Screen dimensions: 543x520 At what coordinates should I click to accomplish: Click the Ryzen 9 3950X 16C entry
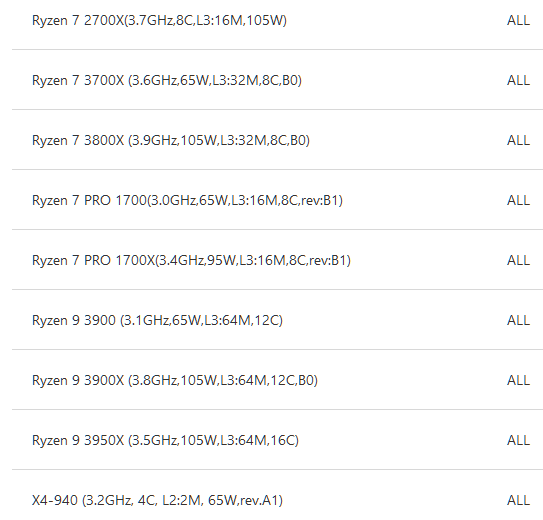click(165, 440)
